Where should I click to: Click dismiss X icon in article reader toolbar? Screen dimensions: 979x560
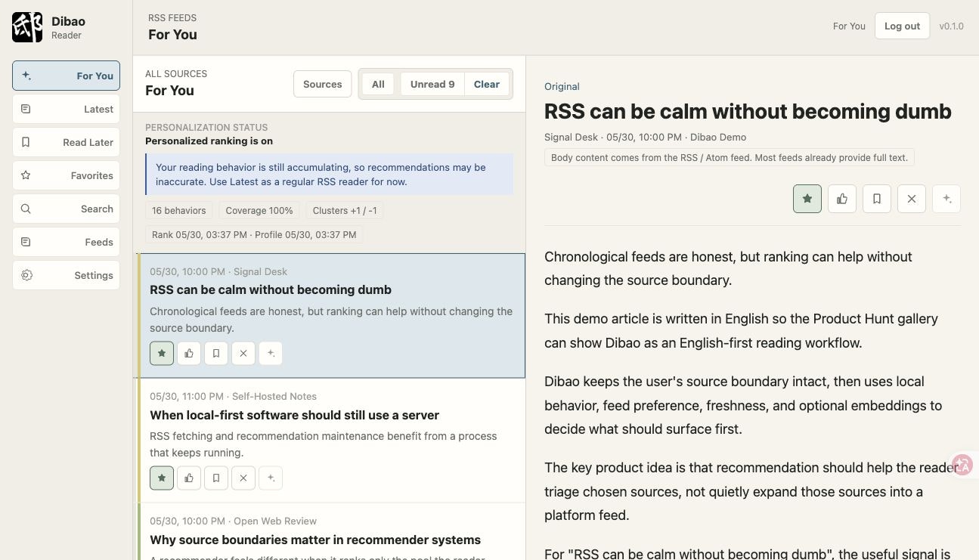[912, 199]
